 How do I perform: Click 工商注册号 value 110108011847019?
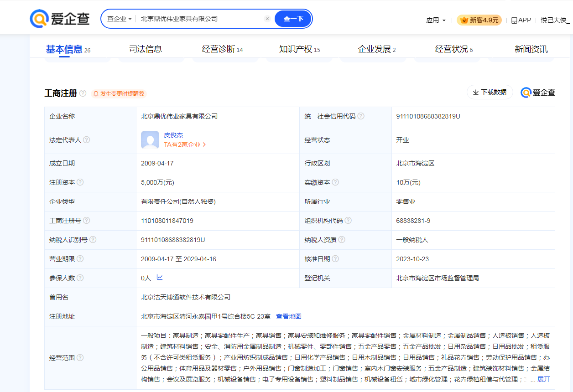click(x=167, y=221)
